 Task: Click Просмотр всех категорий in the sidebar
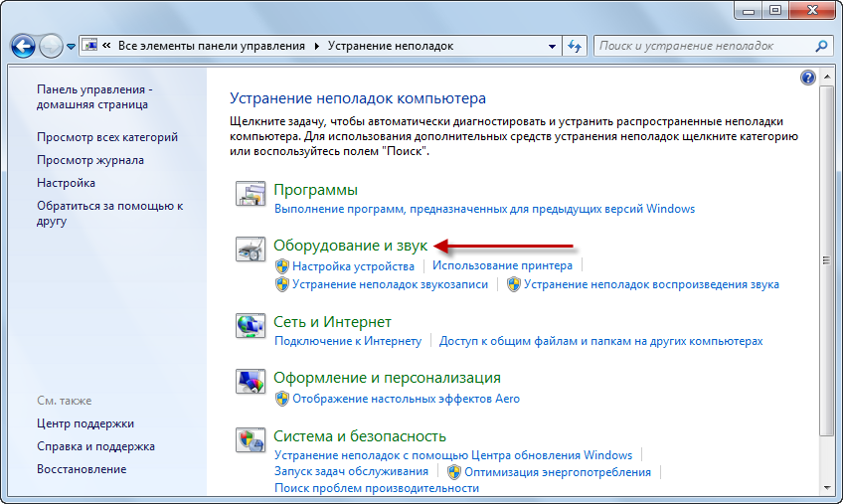click(x=107, y=137)
